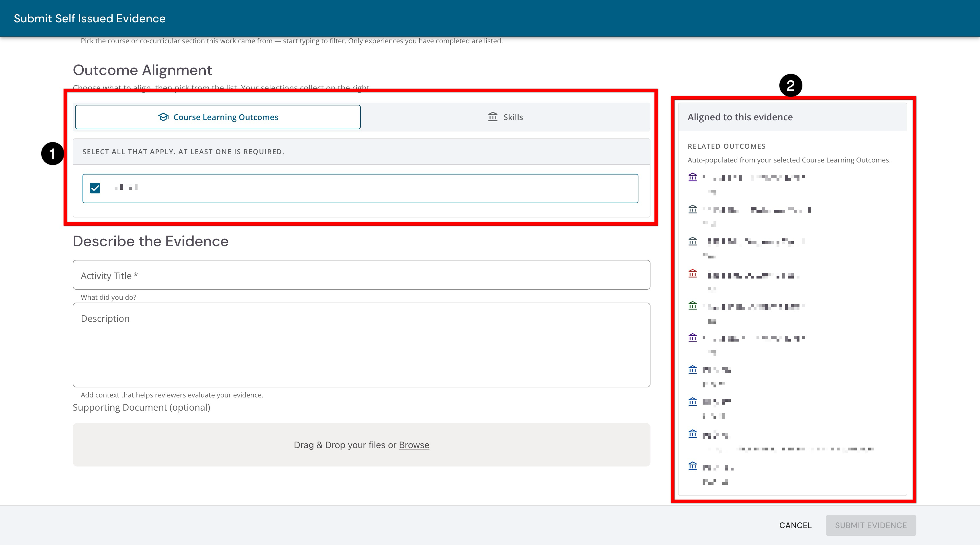This screenshot has height=545, width=980.
Task: Click the 'RELATED OUTCOMES' label
Action: (727, 146)
